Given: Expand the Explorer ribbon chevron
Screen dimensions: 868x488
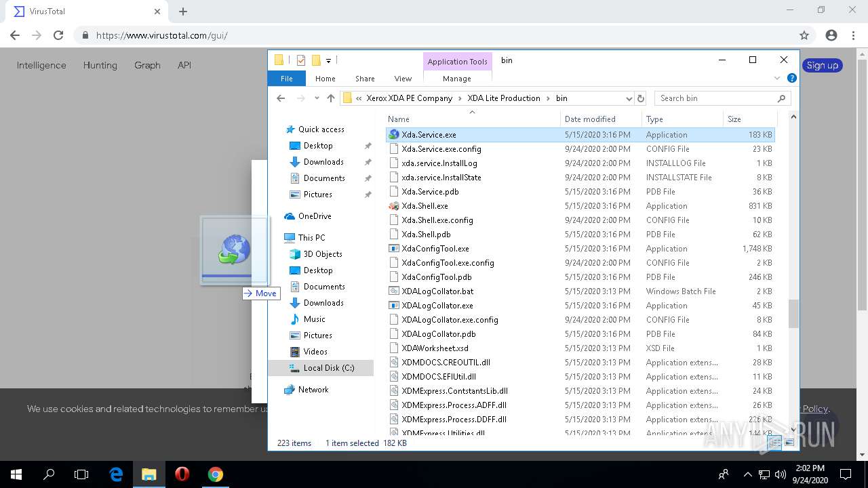Looking at the screenshot, I should [x=778, y=79].
